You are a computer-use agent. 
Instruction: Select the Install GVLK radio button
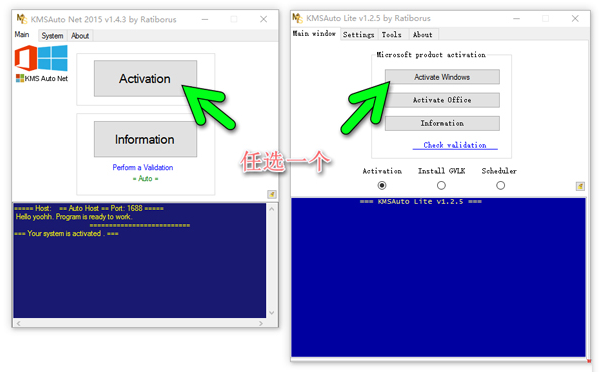[x=441, y=185]
